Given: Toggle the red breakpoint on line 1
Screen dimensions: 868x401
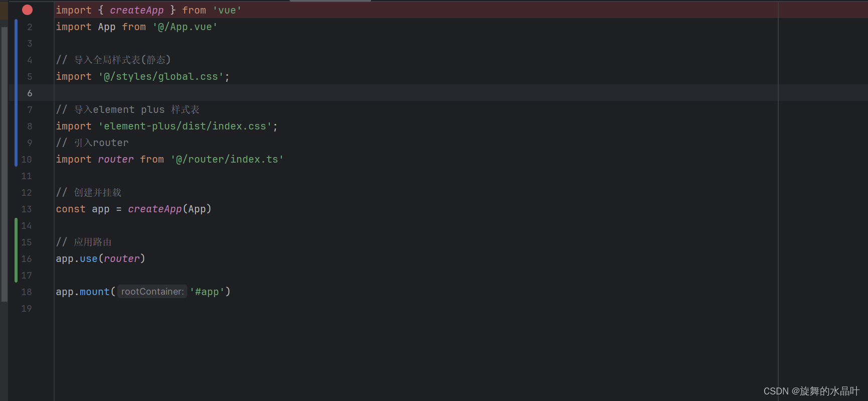Looking at the screenshot, I should [28, 10].
